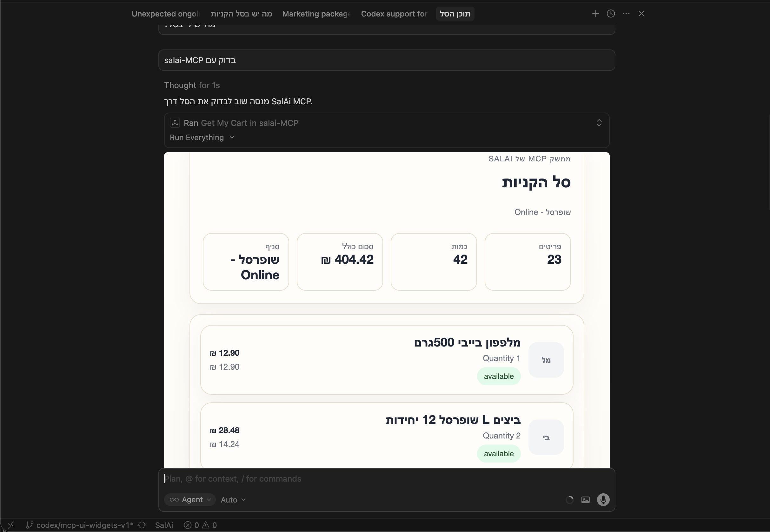Expand the Ran Get My Cart tool output

click(599, 123)
